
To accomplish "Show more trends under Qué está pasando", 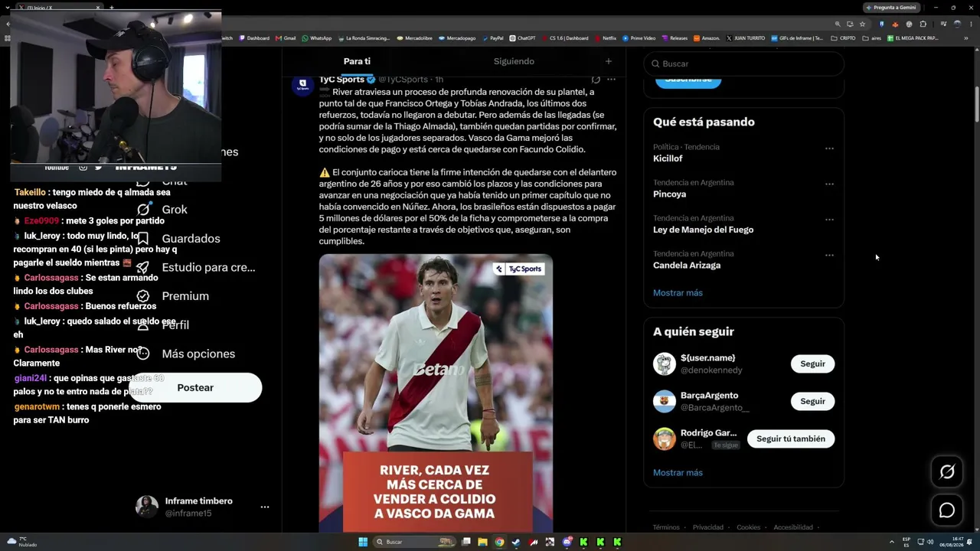I will point(678,293).
